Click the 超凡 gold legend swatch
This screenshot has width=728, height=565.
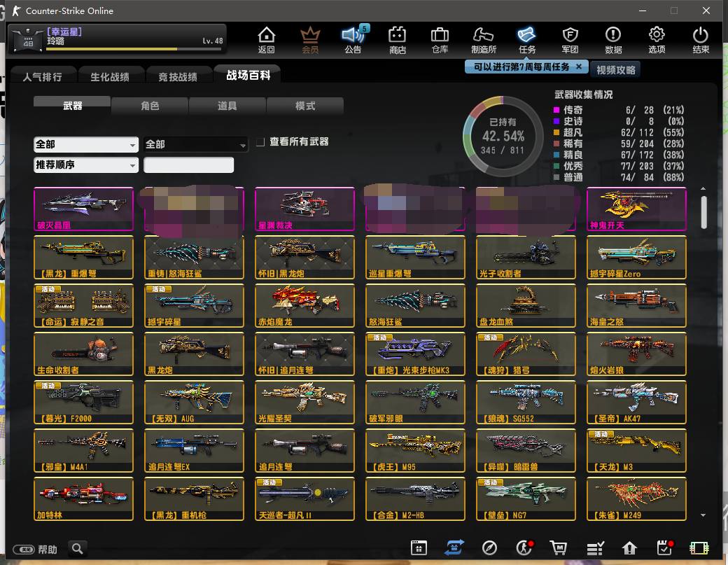(556, 132)
